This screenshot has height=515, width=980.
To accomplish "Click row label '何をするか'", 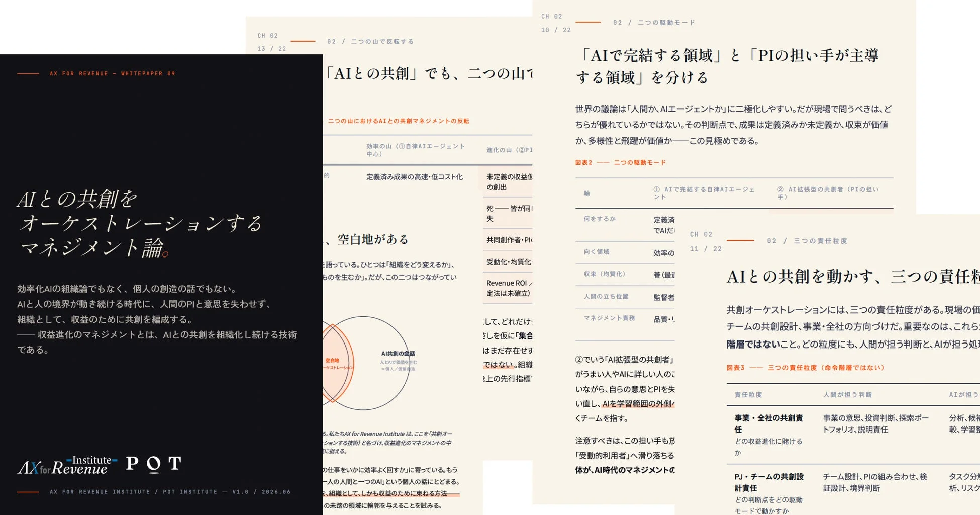I will 600,219.
